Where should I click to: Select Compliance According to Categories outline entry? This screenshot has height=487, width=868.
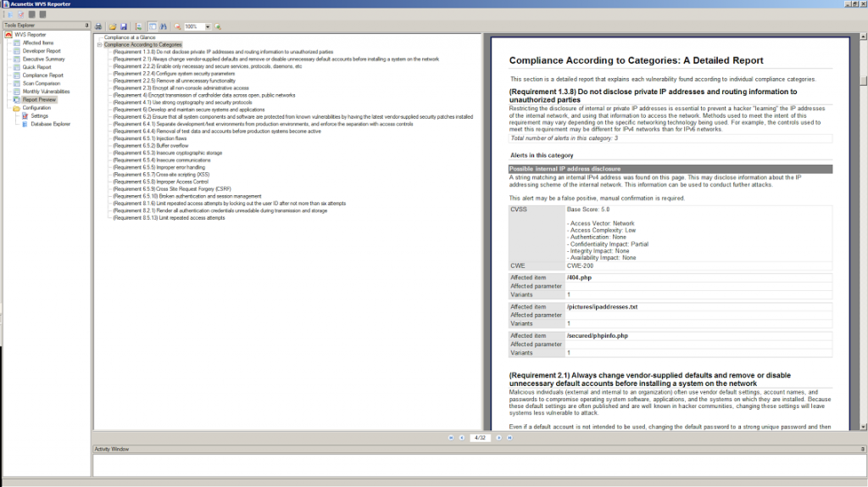(142, 45)
